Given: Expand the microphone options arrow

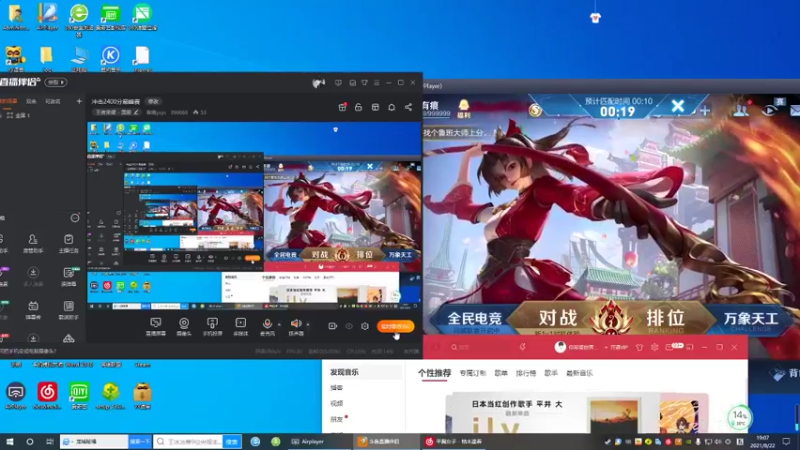Looking at the screenshot, I should coord(279,324).
